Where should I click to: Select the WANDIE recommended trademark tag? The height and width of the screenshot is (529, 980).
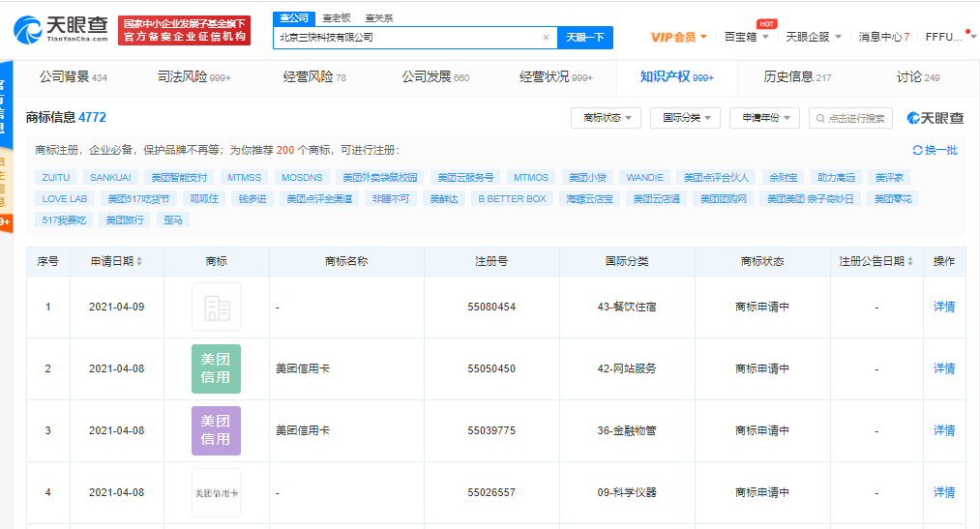(645, 177)
